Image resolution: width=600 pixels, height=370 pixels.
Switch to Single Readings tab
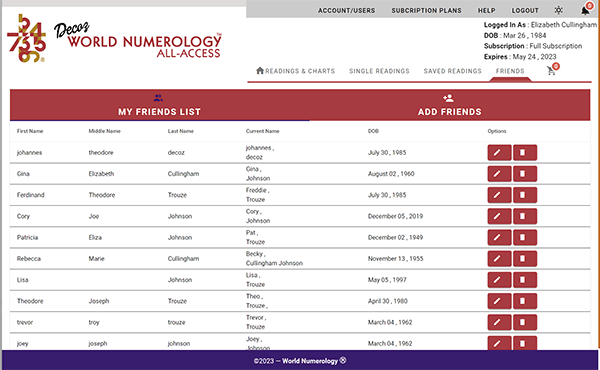tap(379, 71)
